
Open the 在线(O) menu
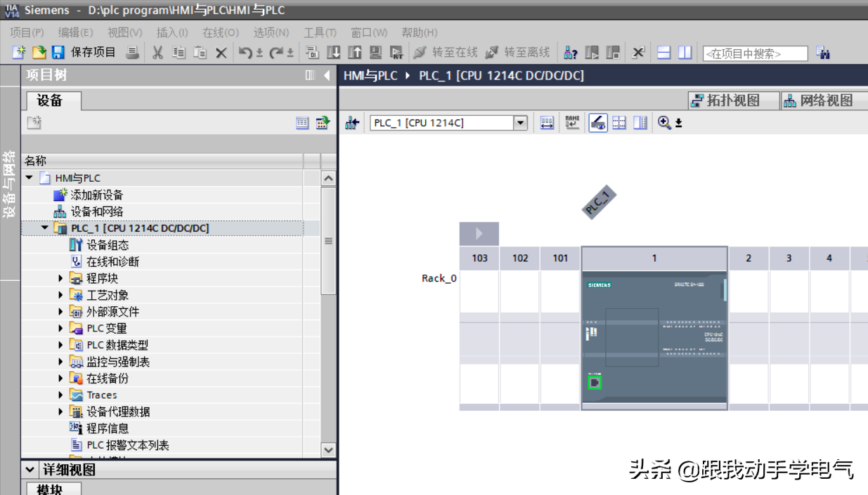pyautogui.click(x=221, y=32)
